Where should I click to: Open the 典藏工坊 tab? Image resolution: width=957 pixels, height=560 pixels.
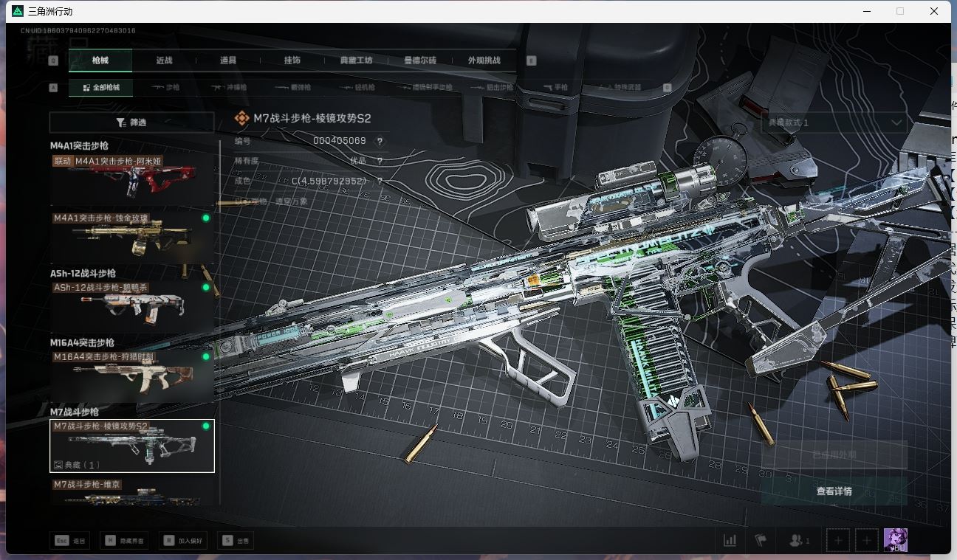356,61
